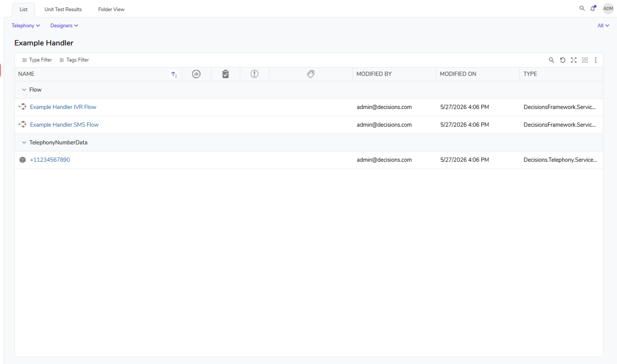Open the ADM user avatar menu
The image size is (617, 364).
tap(608, 8)
